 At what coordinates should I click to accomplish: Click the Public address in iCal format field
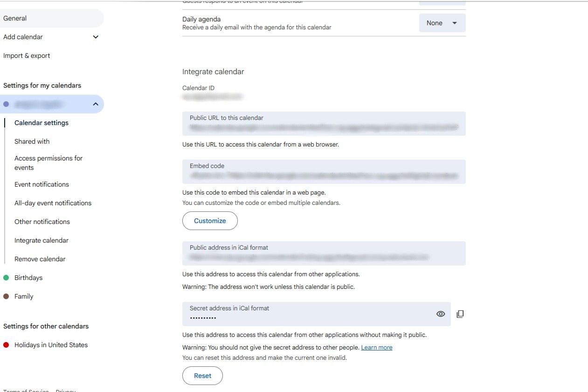pos(324,253)
